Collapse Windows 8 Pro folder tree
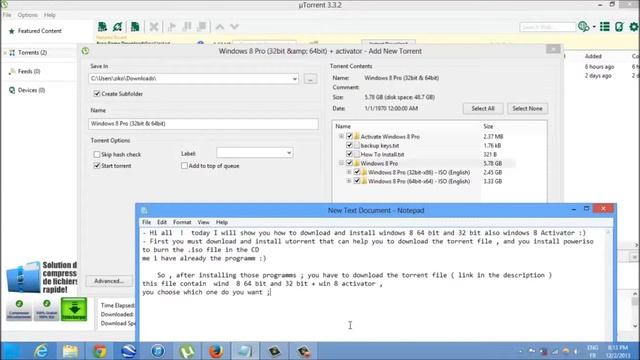 pyautogui.click(x=341, y=163)
